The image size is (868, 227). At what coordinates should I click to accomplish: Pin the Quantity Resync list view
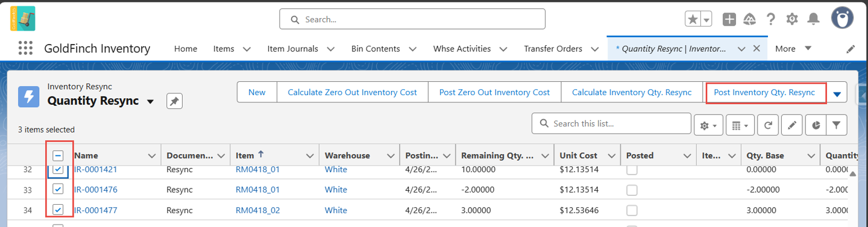pyautogui.click(x=174, y=102)
